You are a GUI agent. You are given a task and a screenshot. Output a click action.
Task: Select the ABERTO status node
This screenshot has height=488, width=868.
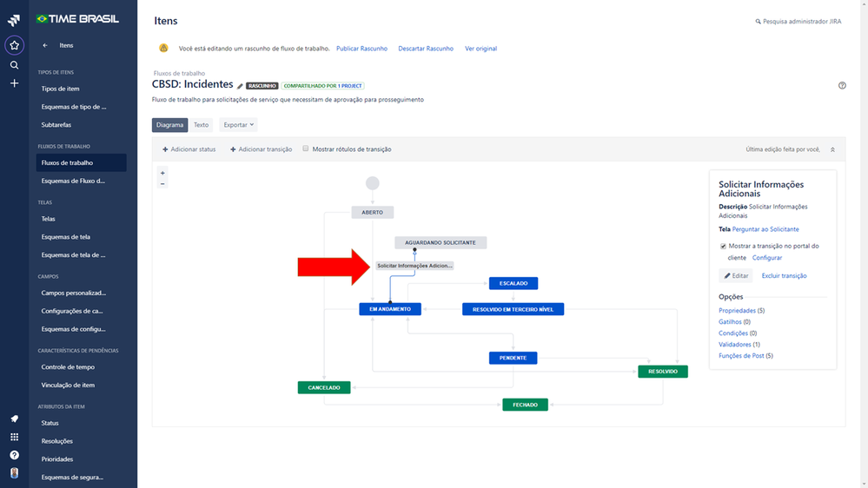pyautogui.click(x=372, y=213)
